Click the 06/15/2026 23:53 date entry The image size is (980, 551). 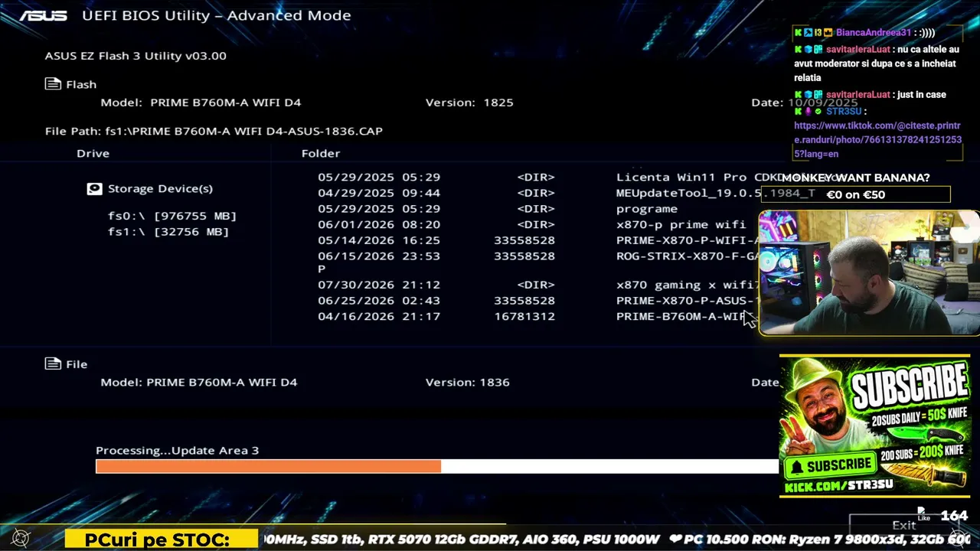(379, 256)
